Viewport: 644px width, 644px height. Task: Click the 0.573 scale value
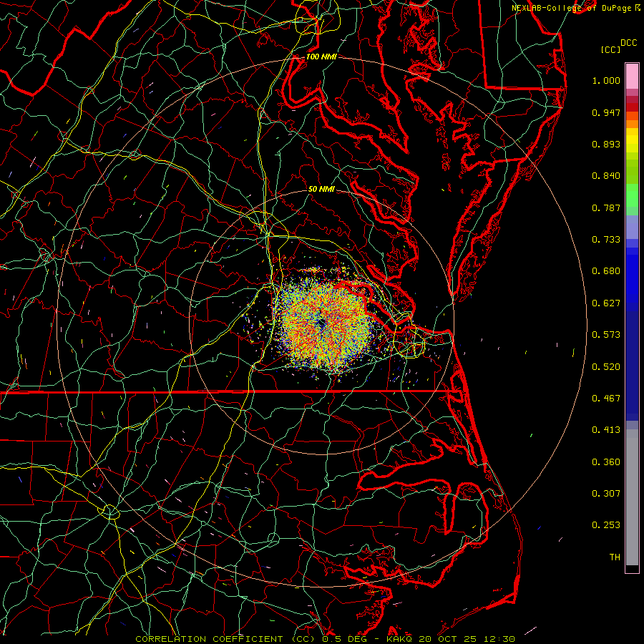pyautogui.click(x=606, y=335)
